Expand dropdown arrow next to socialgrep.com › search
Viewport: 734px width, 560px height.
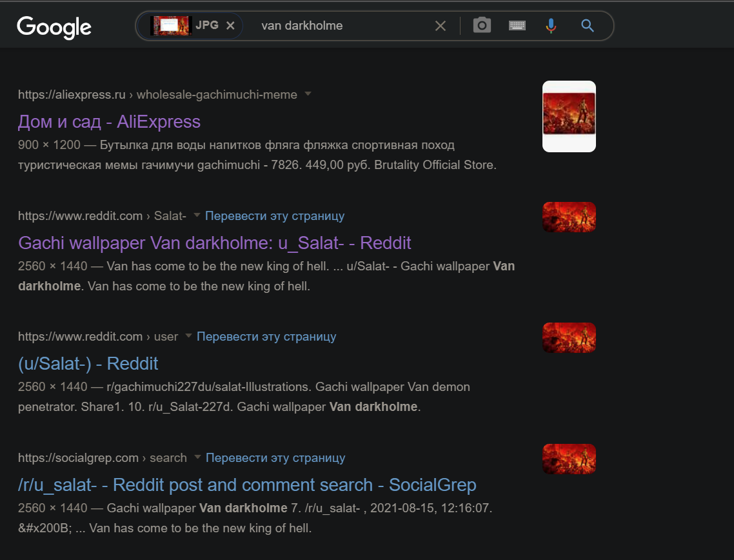click(197, 457)
